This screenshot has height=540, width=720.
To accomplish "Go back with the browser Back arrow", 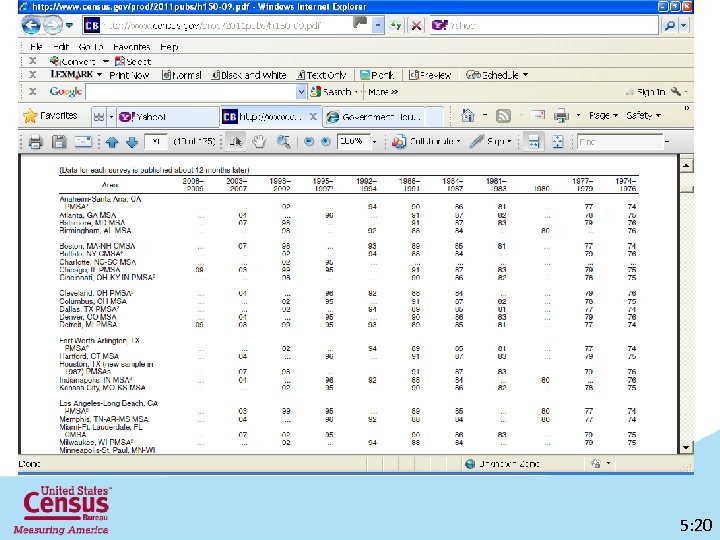I will [x=31, y=25].
